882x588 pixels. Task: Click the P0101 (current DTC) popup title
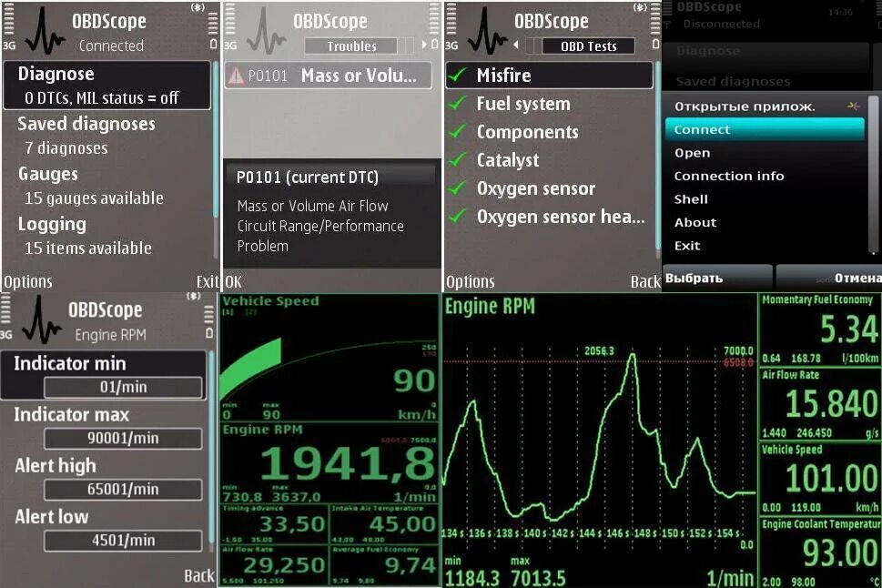click(307, 177)
